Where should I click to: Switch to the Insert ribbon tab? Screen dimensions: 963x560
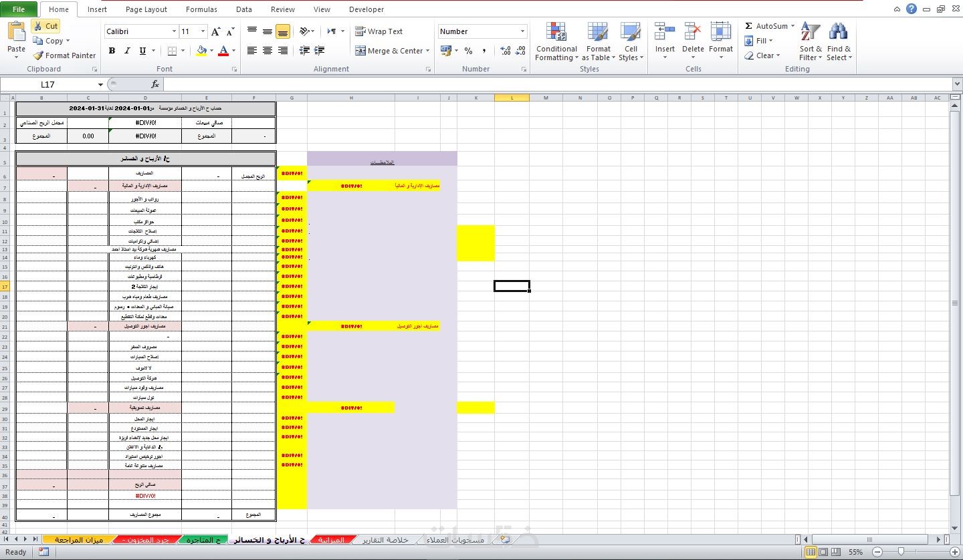97,9
